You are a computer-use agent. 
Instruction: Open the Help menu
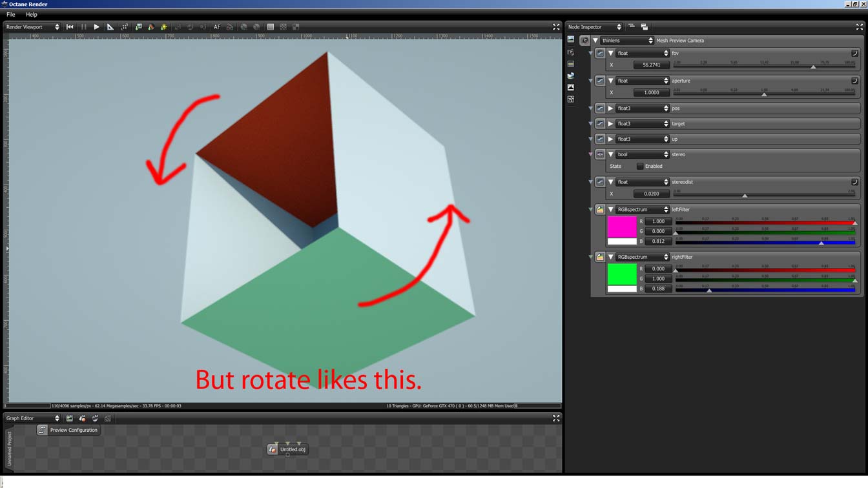[x=31, y=14]
